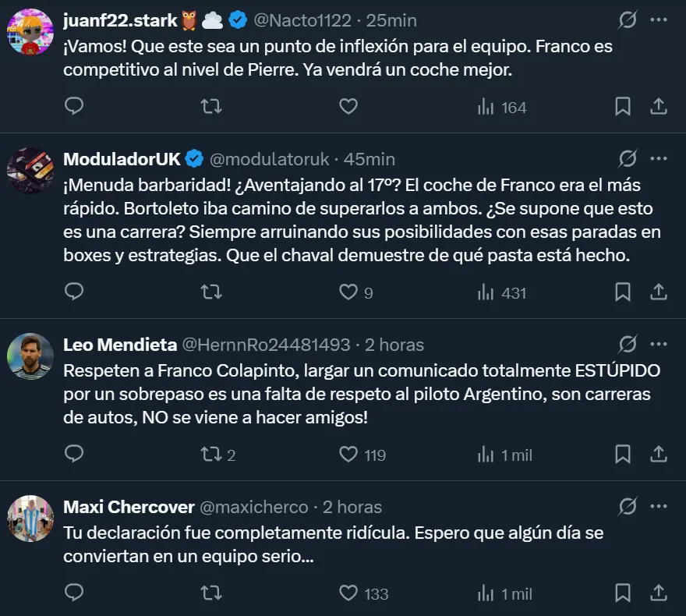Like Maxi Chercover's tweet
The height and width of the screenshot is (616, 686).
(x=348, y=593)
